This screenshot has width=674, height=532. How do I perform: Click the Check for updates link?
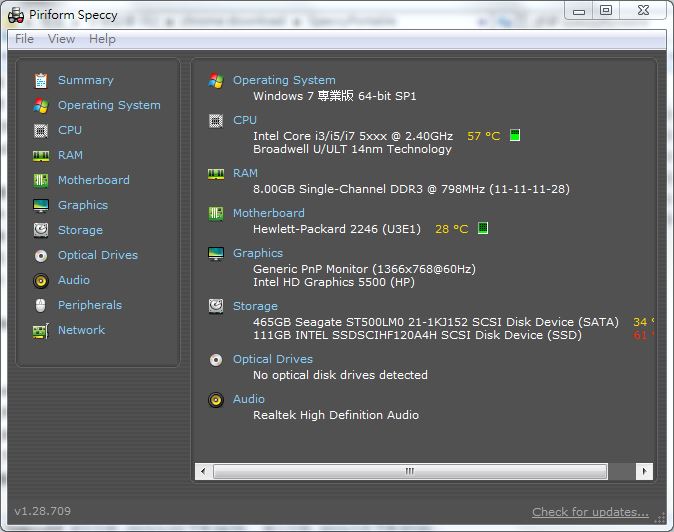tap(590, 512)
